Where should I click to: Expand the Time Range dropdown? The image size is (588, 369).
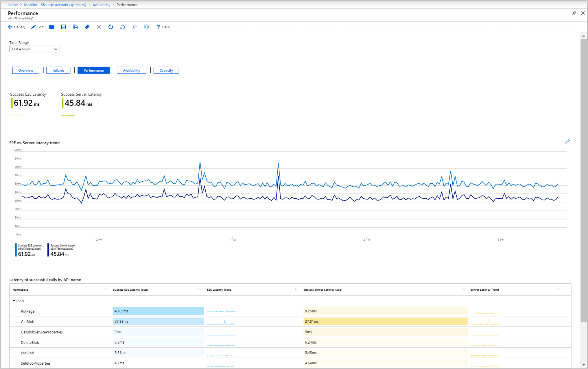tap(34, 49)
